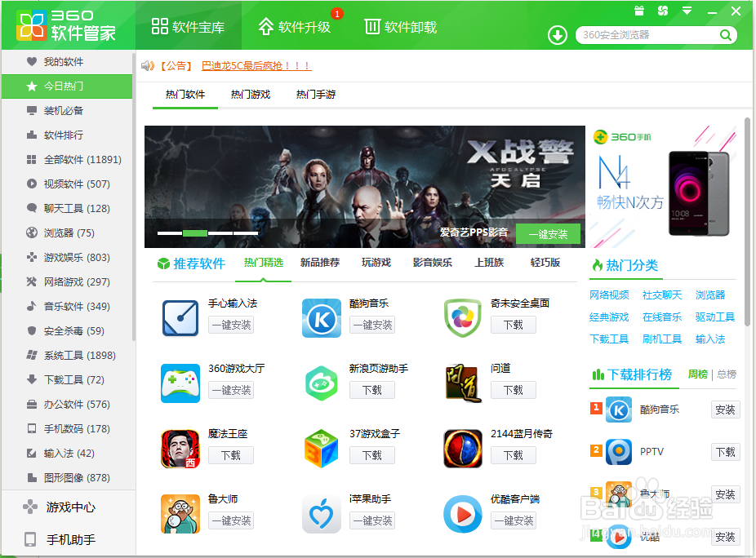Open the 酷狗音乐 KuGou Music app icon
This screenshot has width=756, height=558.
(x=321, y=318)
